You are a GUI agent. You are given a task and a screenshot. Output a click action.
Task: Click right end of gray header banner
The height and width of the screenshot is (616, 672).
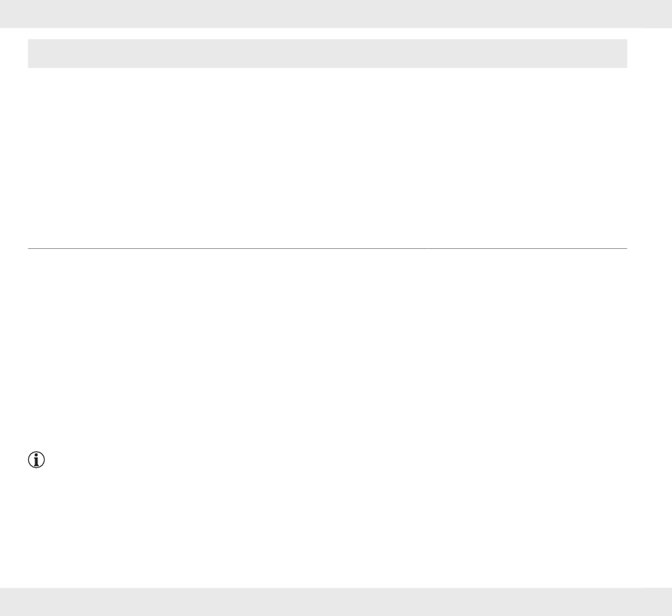(620, 54)
